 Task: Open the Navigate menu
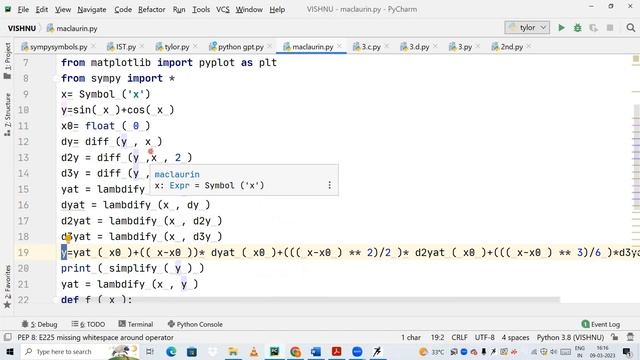(92, 9)
